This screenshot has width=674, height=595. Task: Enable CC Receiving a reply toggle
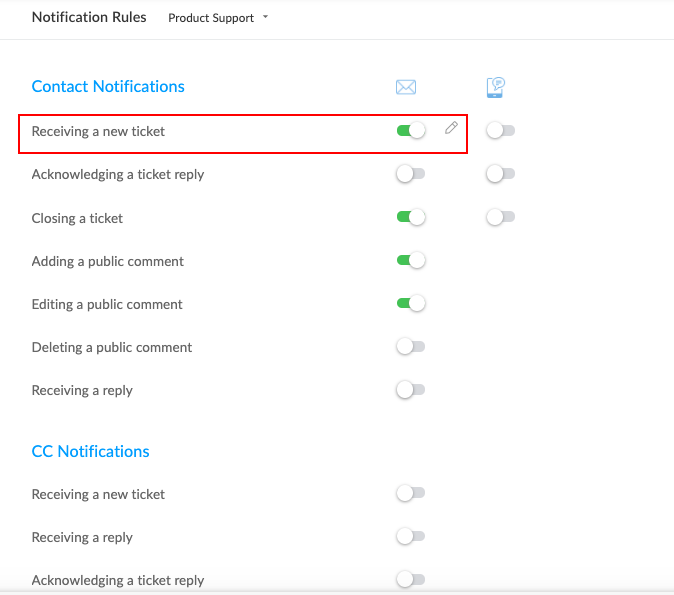pos(411,537)
